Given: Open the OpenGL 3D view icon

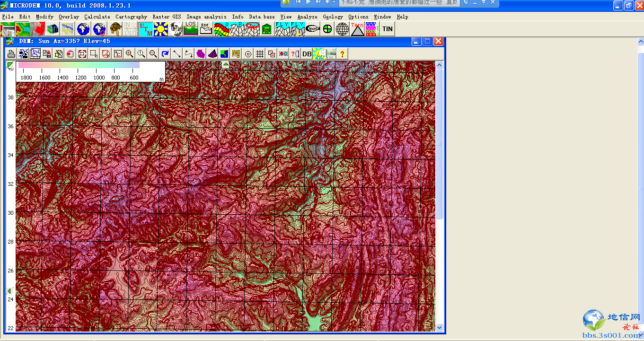Looking at the screenshot, I should pos(313,29).
